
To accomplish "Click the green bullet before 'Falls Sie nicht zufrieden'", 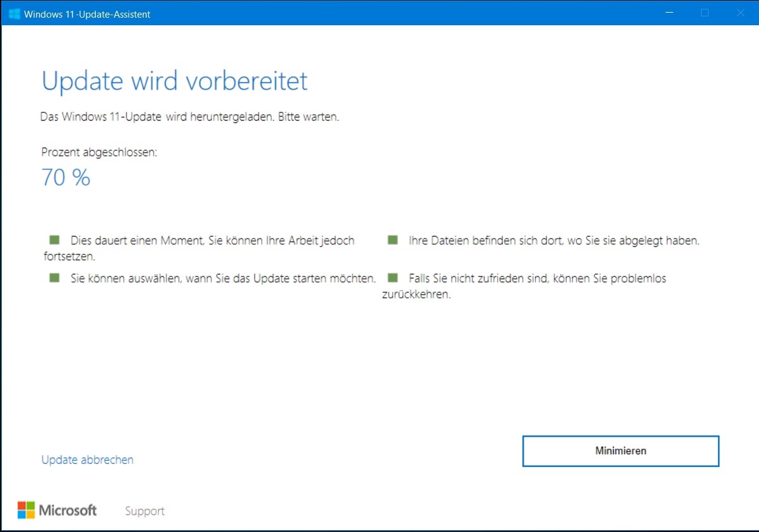I will 393,278.
